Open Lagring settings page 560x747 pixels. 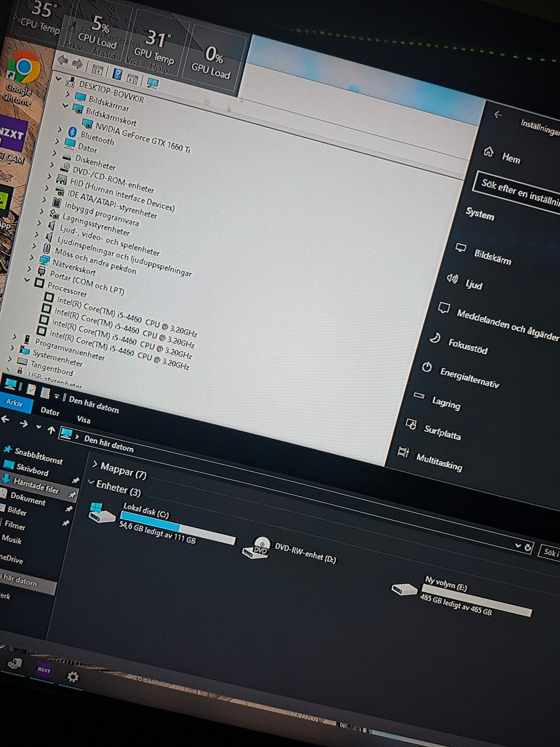click(437, 400)
